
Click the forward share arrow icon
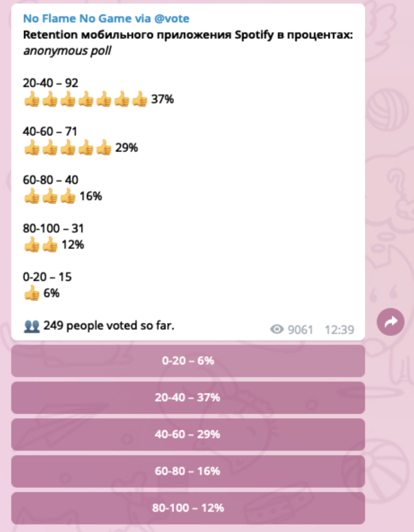coord(391,321)
